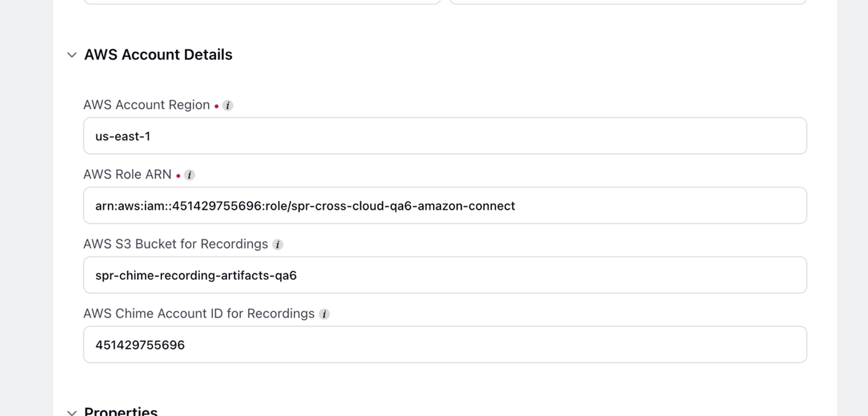
Task: Click the AWS Role ARN label text
Action: pos(127,174)
